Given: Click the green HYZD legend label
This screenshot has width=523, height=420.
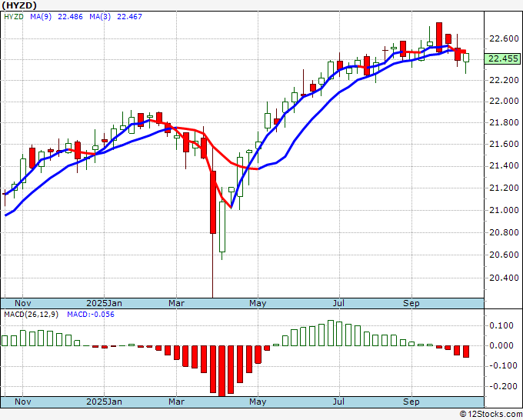Looking at the screenshot, I should [14, 17].
